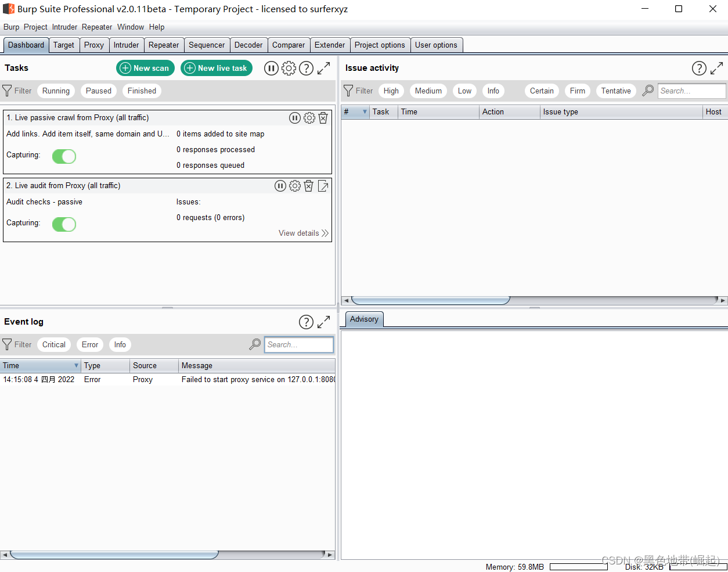
Task: Toggle Medium severity issue filter
Action: (x=428, y=91)
